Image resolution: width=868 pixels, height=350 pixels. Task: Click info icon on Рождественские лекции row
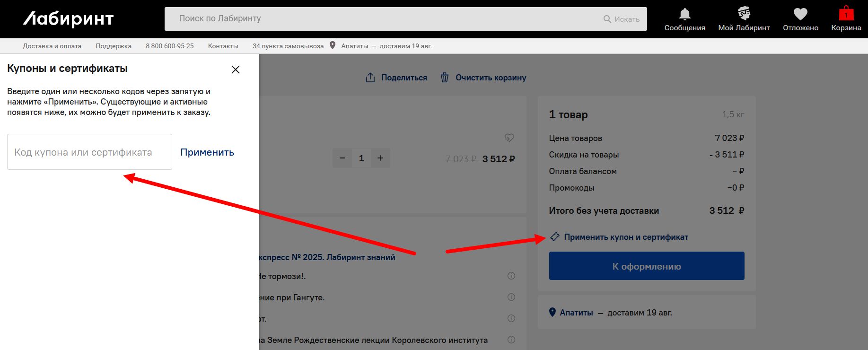(x=511, y=340)
